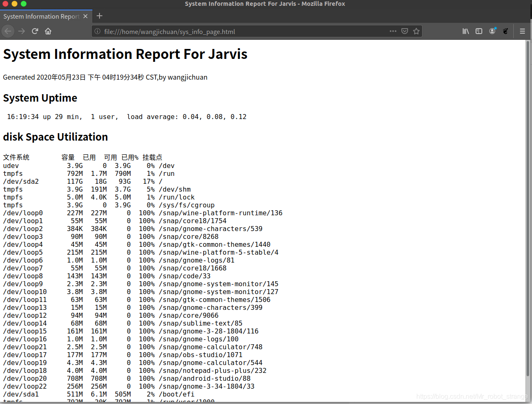Click /snap/code/33 mount point
Screen dimensions: 532x404
point(185,276)
